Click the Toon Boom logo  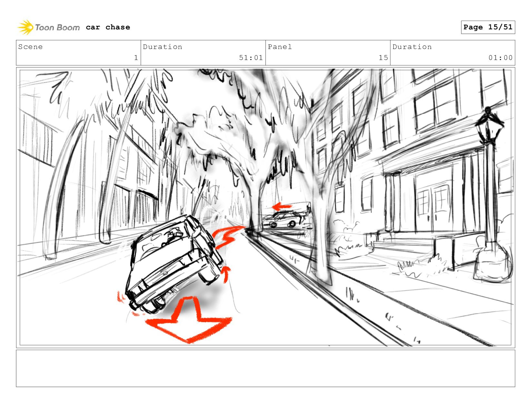(x=48, y=27)
